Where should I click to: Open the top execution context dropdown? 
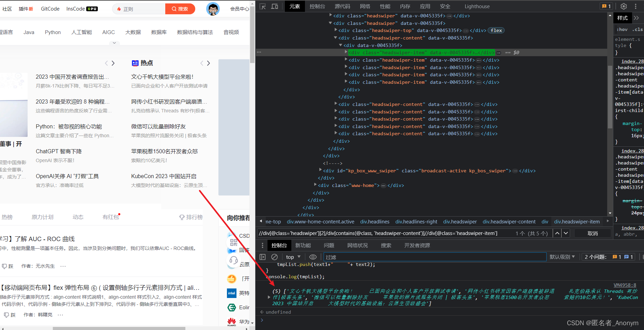293,257
